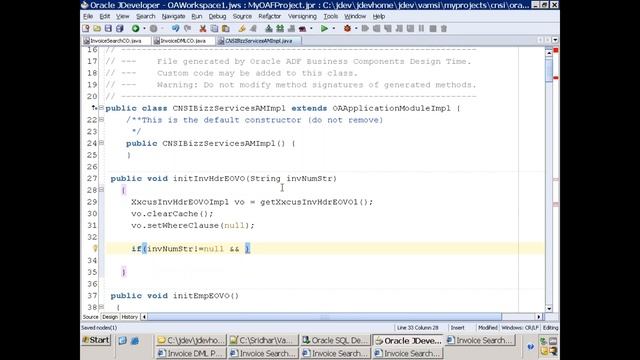The image size is (640, 360).
Task: Click the Debug bug icon
Action: (347, 29)
